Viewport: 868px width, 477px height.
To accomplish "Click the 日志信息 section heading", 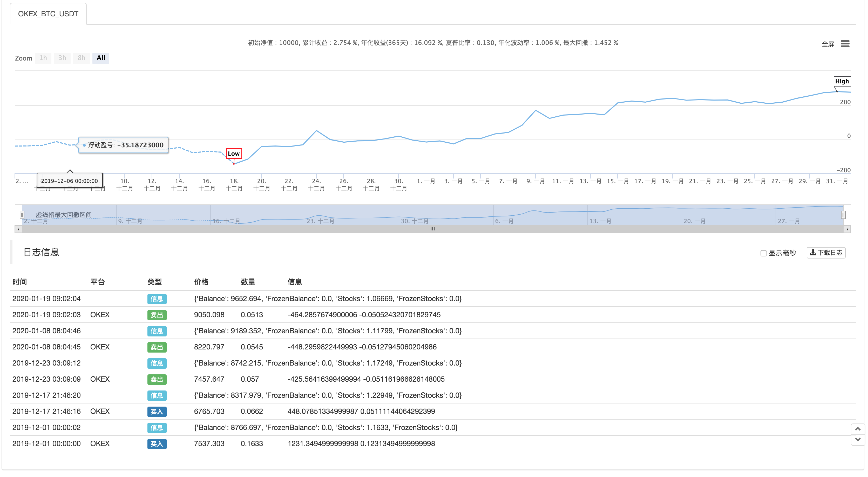I will coord(41,252).
